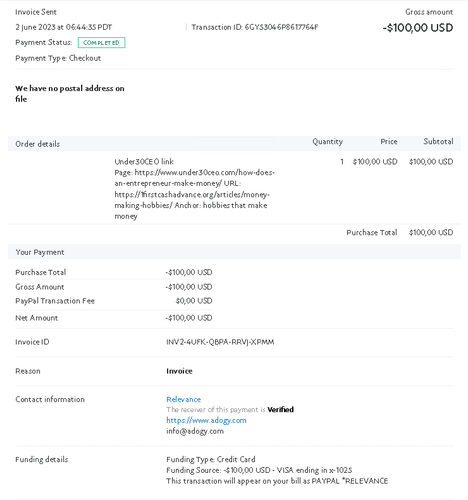Visit the https://www.adogy.com link

pyautogui.click(x=206, y=420)
